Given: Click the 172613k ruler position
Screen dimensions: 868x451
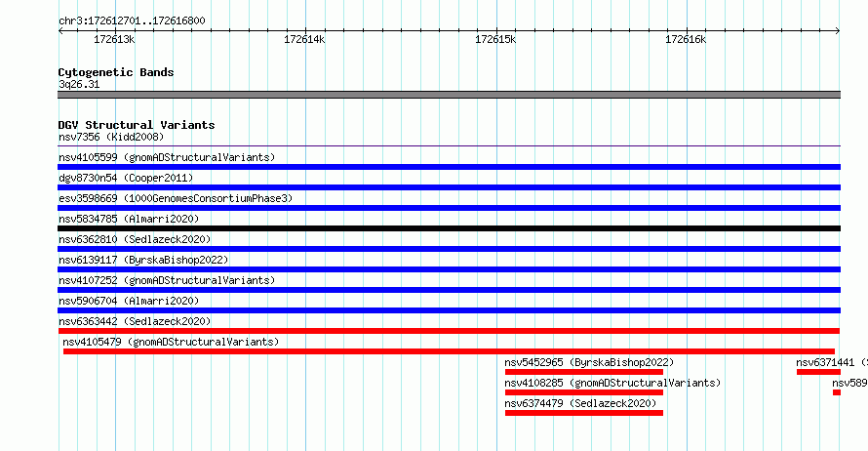Looking at the screenshot, I should [114, 39].
